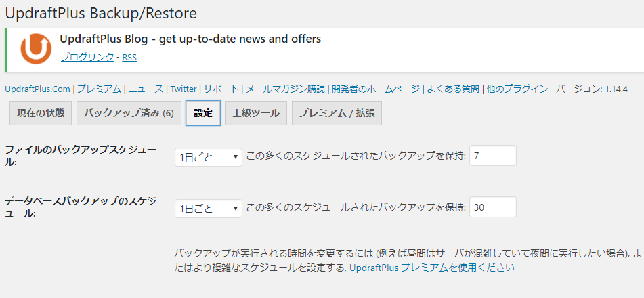This screenshot has height=298, width=644.
Task: Open the よくある質問 link
Action: point(453,89)
